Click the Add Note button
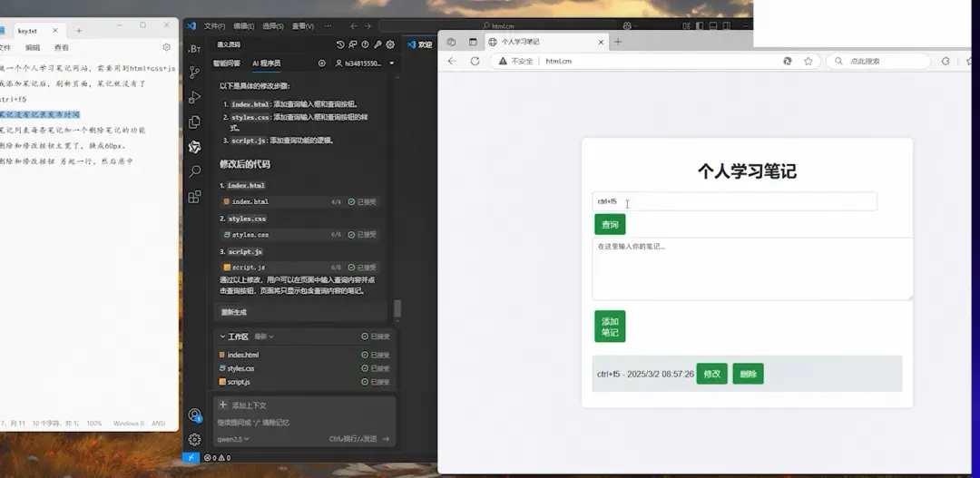 click(x=610, y=327)
